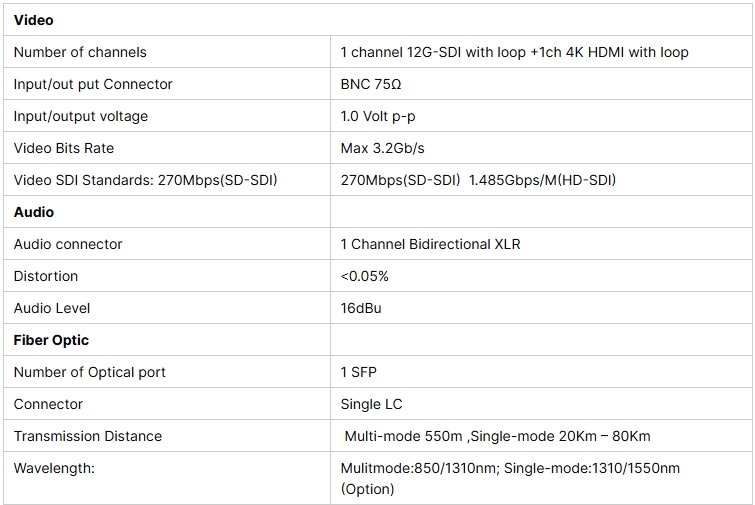Select the 1 Channel Bidirectional XLR value
This screenshot has width=755, height=505.
[x=430, y=244]
